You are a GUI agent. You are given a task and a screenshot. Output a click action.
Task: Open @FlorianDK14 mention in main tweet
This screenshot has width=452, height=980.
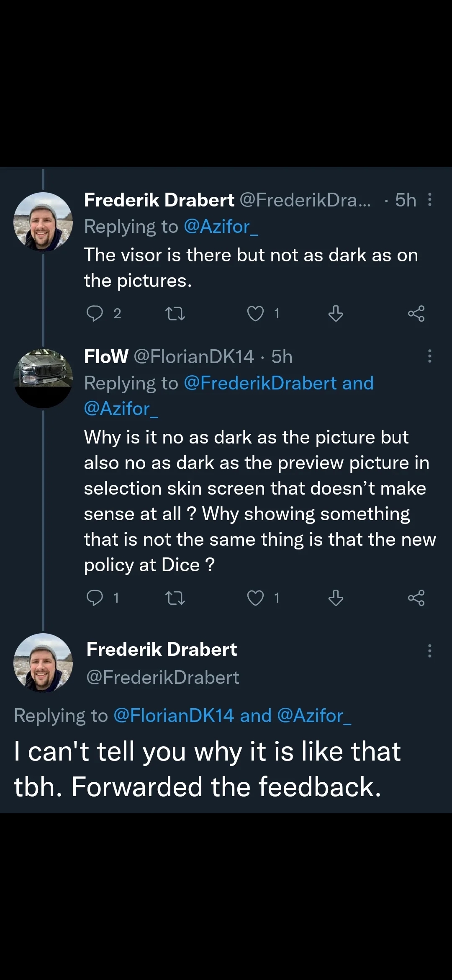173,715
